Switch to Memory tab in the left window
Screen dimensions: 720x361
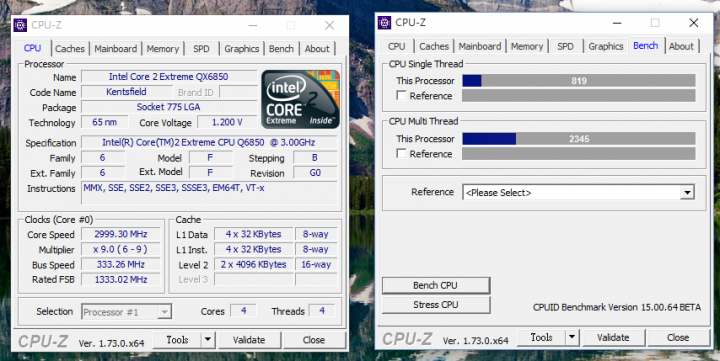[163, 49]
